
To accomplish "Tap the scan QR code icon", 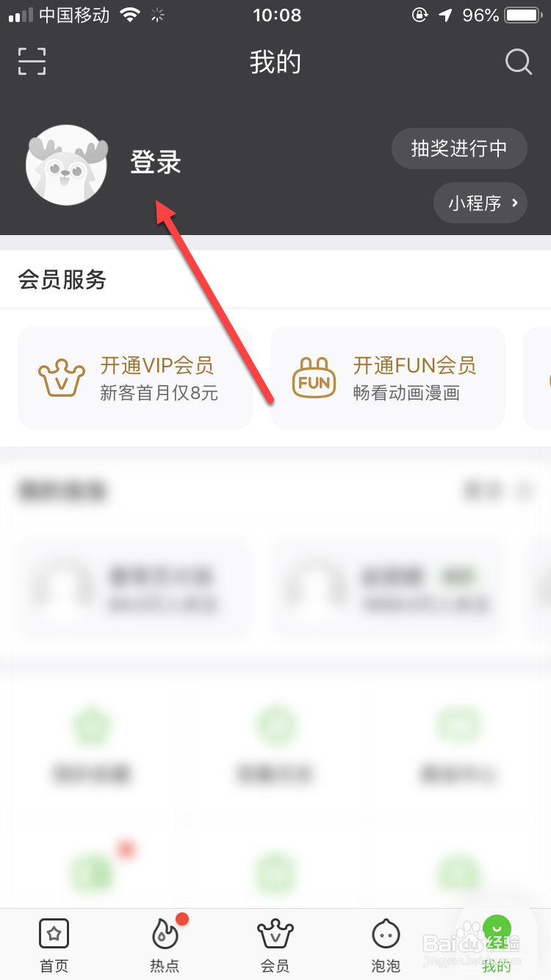I will click(32, 62).
